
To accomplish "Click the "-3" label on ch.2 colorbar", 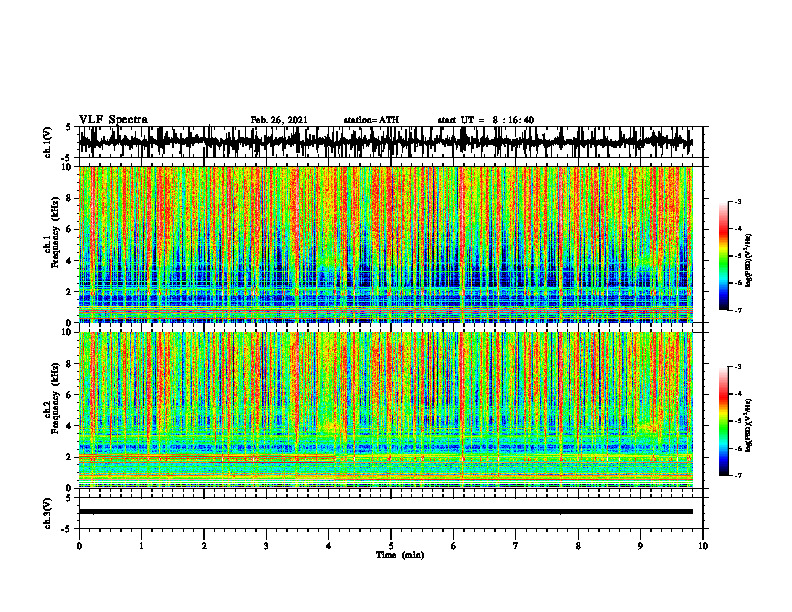I will point(738,367).
